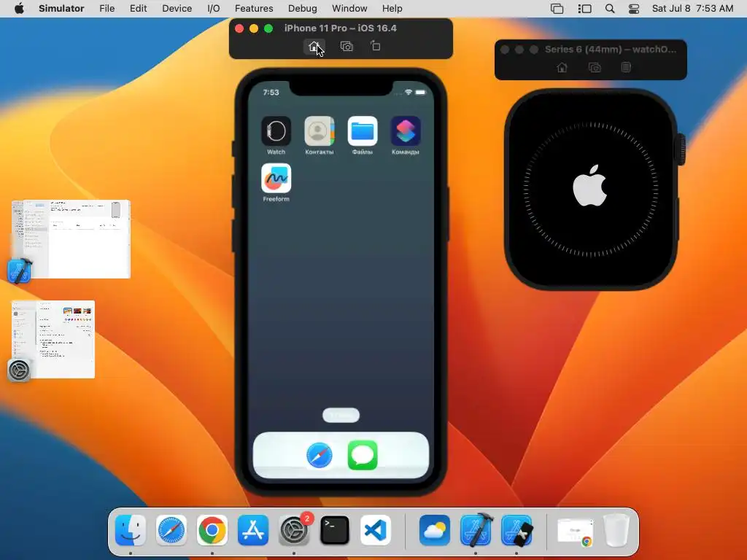Image resolution: width=747 pixels, height=560 pixels.
Task: Minimize iPhone simulator window with yellow button
Action: pyautogui.click(x=254, y=28)
